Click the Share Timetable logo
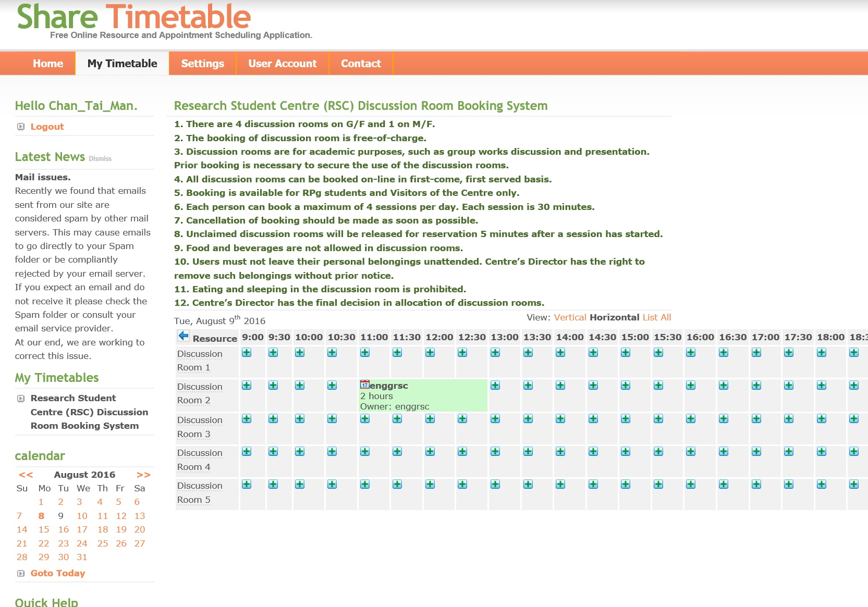The image size is (868, 607). click(134, 17)
